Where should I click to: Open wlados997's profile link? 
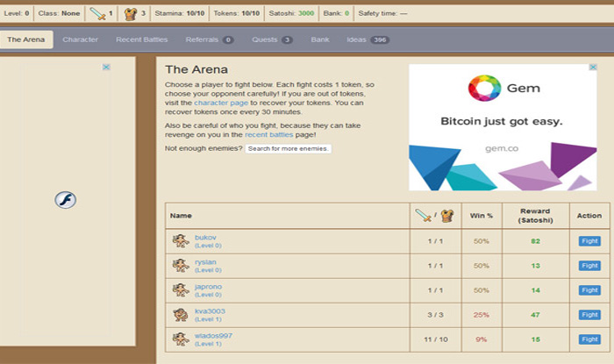(214, 336)
